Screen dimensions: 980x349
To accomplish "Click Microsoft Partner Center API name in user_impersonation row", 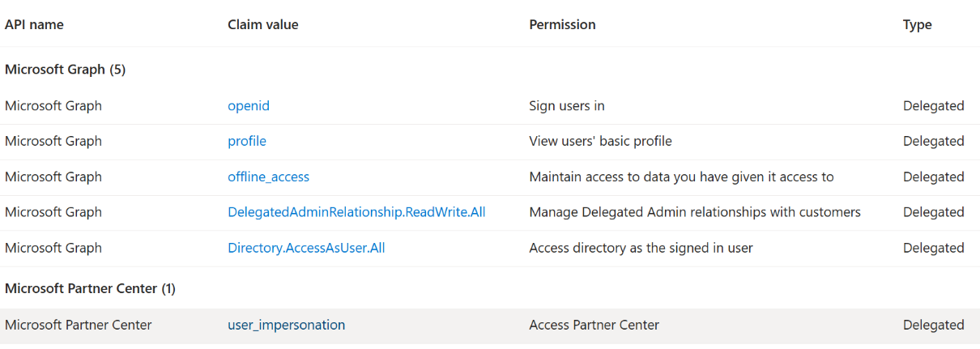I will coord(79,325).
